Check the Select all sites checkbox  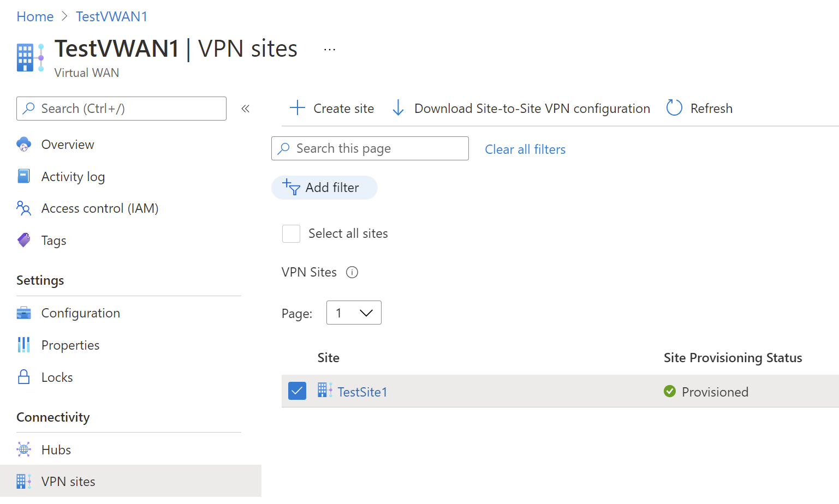coord(291,233)
